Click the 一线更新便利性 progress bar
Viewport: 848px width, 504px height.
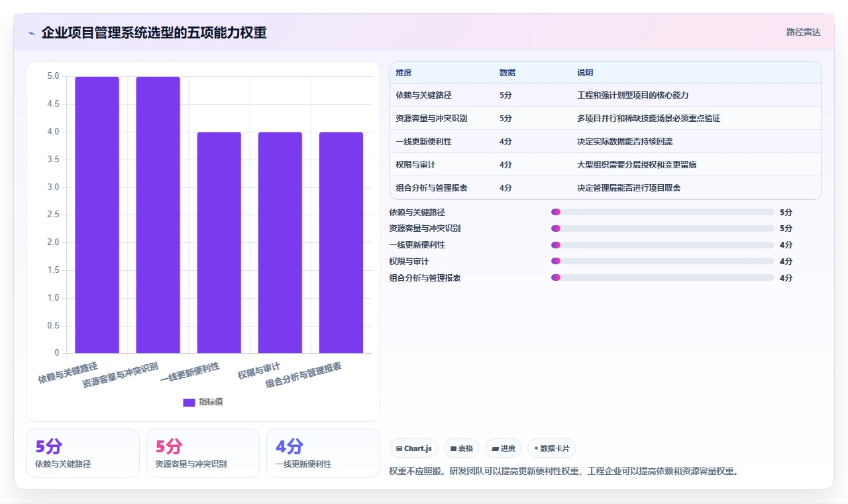pos(662,245)
